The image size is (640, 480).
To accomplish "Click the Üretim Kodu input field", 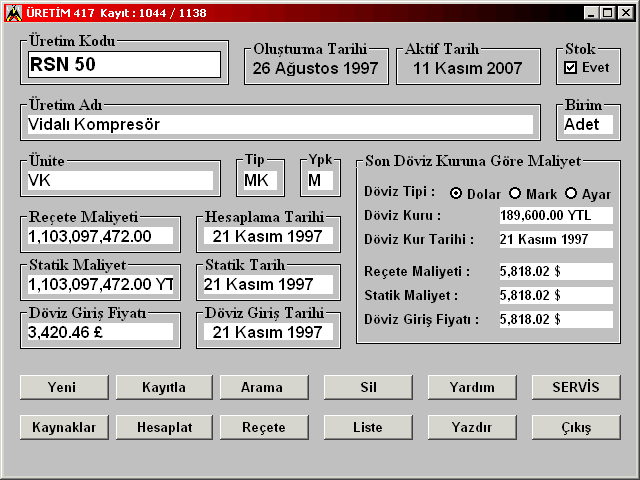I will pyautogui.click(x=123, y=65).
